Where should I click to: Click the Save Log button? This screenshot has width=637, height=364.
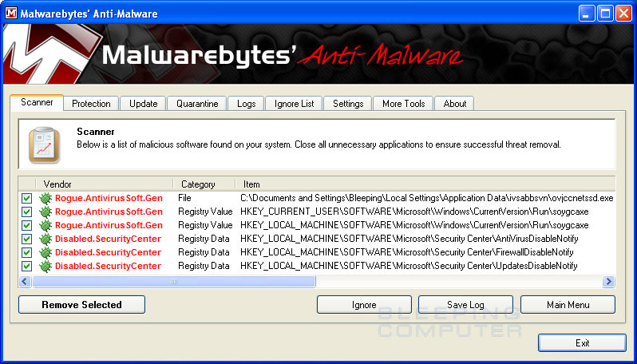click(x=465, y=305)
